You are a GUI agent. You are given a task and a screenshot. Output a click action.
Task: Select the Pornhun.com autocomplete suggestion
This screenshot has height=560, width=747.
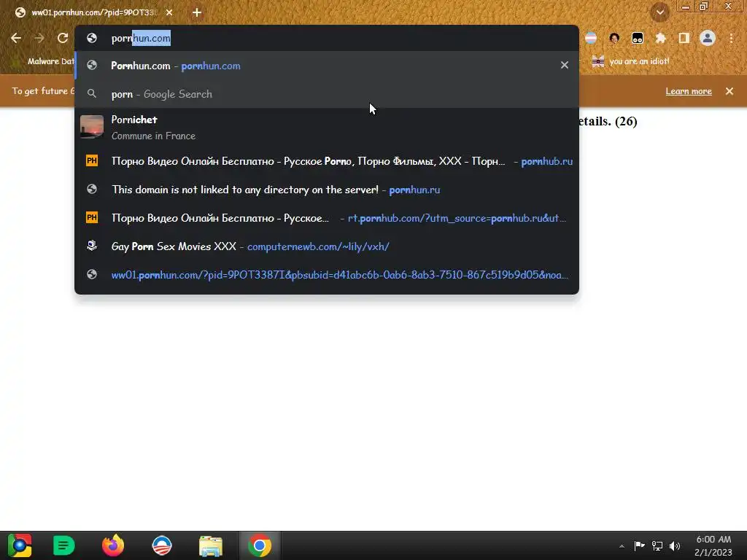pos(327,66)
